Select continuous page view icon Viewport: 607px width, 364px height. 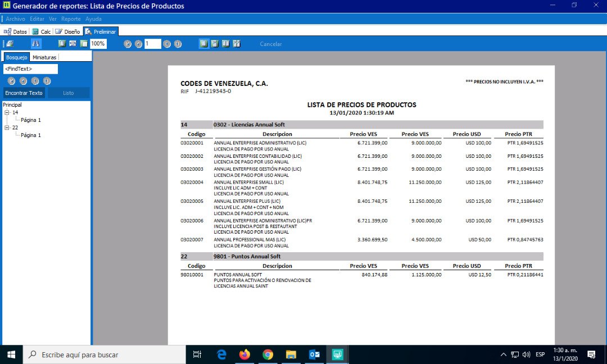215,44
